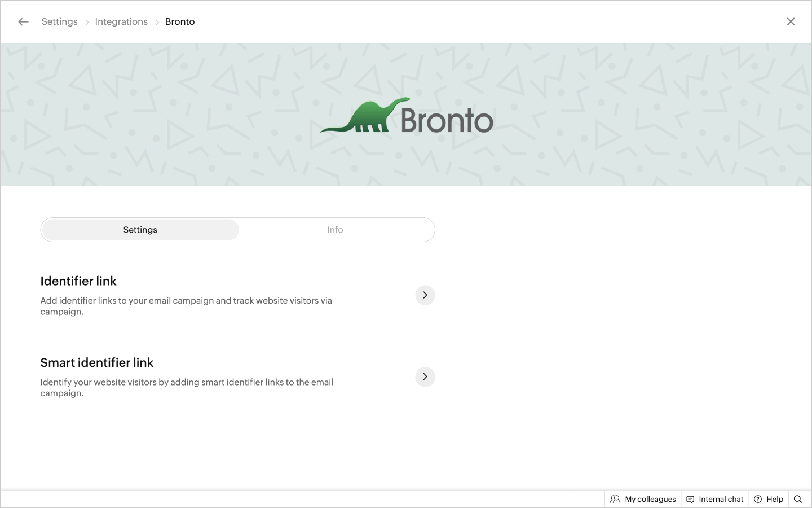Select the Smart identifier link heading
The width and height of the screenshot is (812, 508).
tap(97, 362)
